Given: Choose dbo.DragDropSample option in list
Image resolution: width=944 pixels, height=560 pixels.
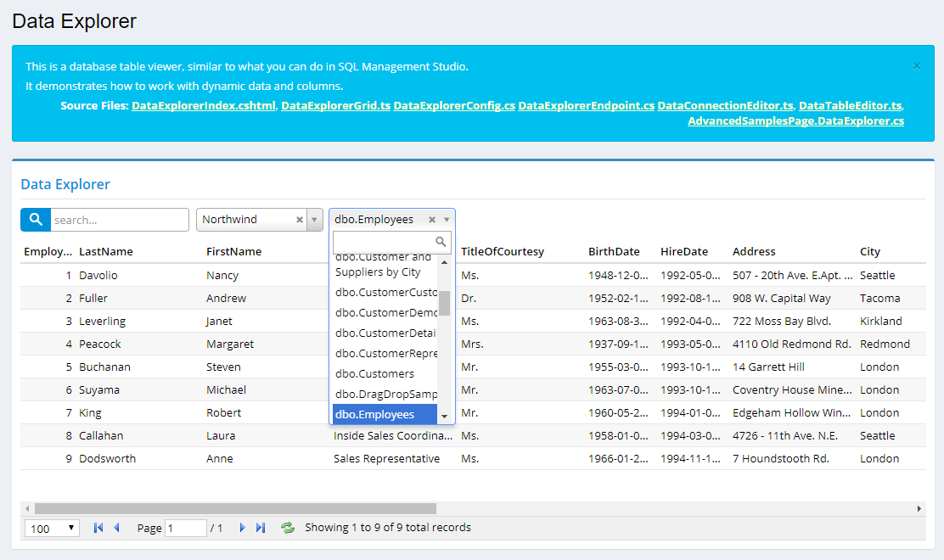Looking at the screenshot, I should pos(385,394).
